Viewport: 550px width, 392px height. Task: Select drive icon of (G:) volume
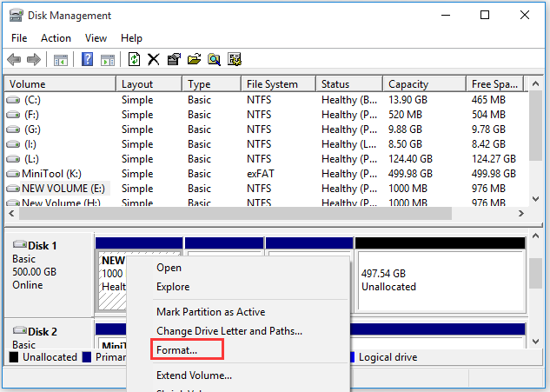tap(13, 130)
